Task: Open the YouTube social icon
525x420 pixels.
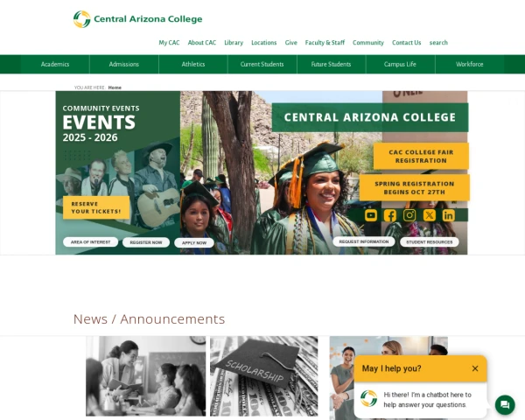Action: 371,215
